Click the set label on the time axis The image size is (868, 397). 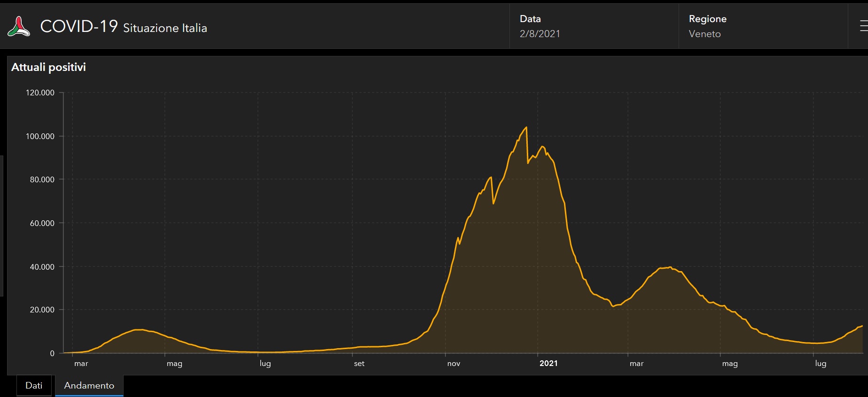359,364
